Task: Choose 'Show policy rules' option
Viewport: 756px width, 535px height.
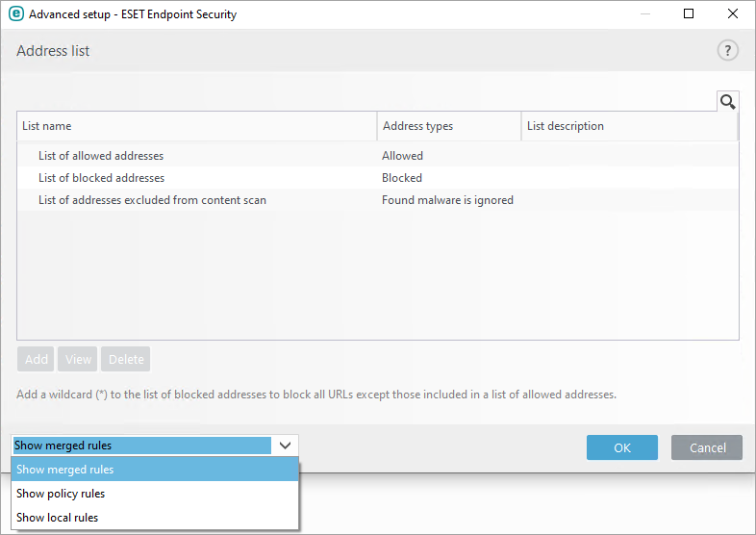Action: (x=61, y=494)
